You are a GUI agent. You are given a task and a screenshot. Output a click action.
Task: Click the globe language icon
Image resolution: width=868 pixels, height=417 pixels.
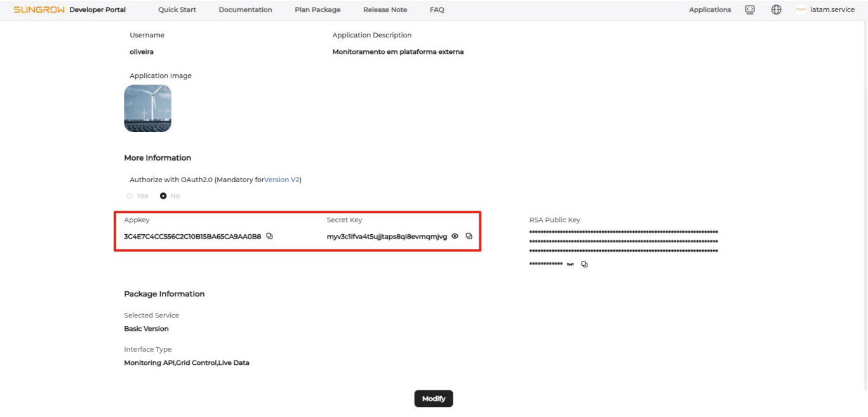click(776, 10)
